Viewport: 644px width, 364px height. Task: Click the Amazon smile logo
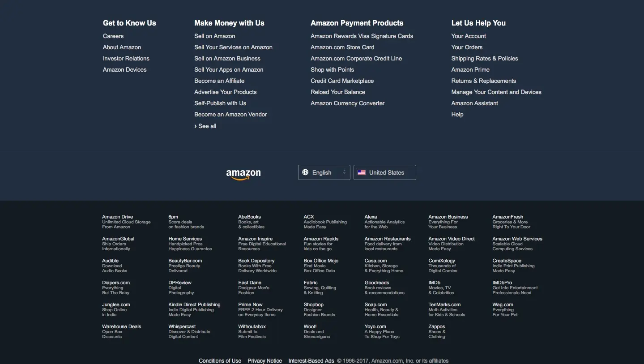click(243, 174)
